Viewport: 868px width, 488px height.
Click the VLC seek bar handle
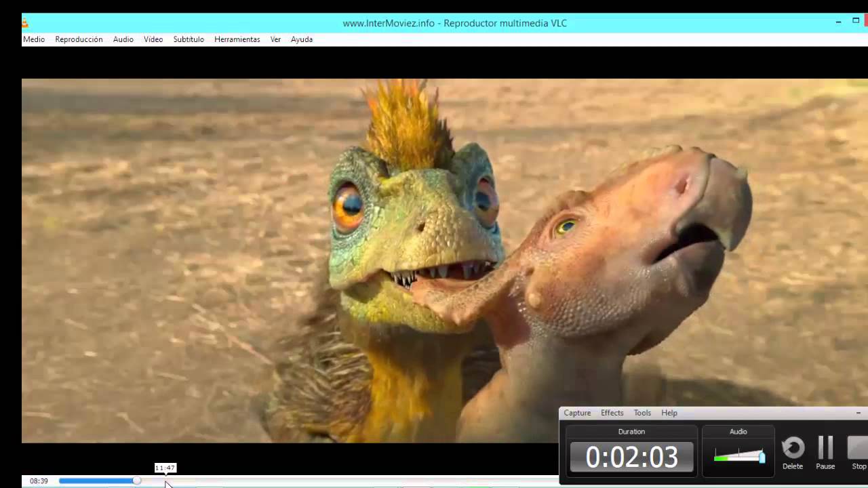(137, 481)
